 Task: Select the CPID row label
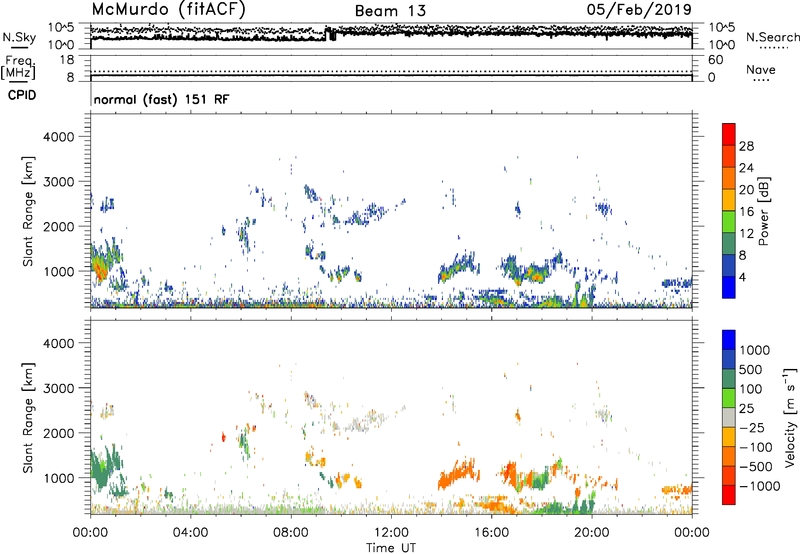(22, 95)
